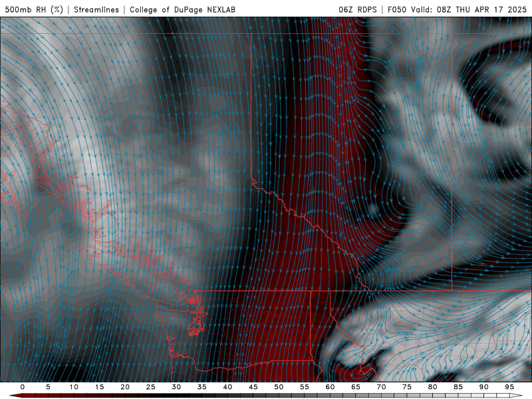Click the "06Z RDPS" model run label

click(x=358, y=9)
